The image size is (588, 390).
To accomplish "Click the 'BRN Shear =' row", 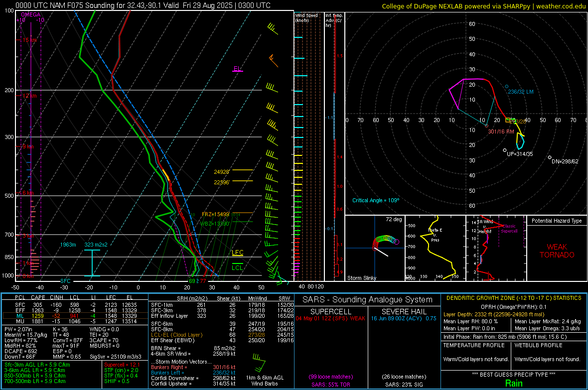I will click(193, 348).
